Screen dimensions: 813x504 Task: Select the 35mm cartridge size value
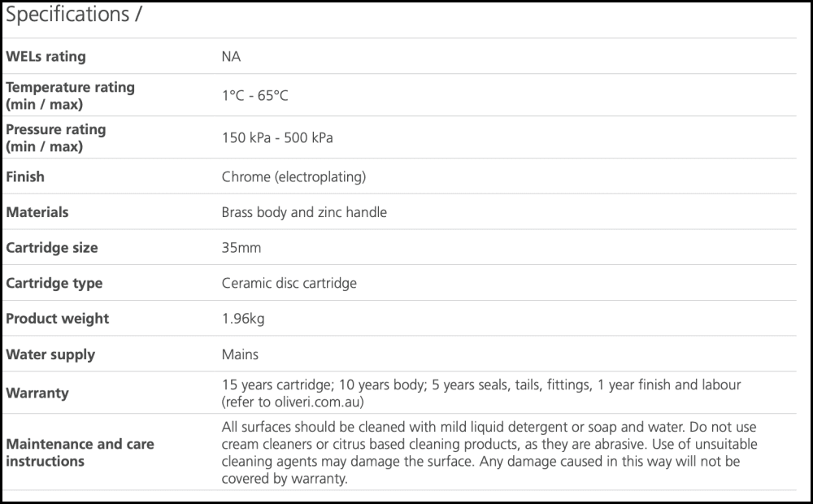point(241,248)
